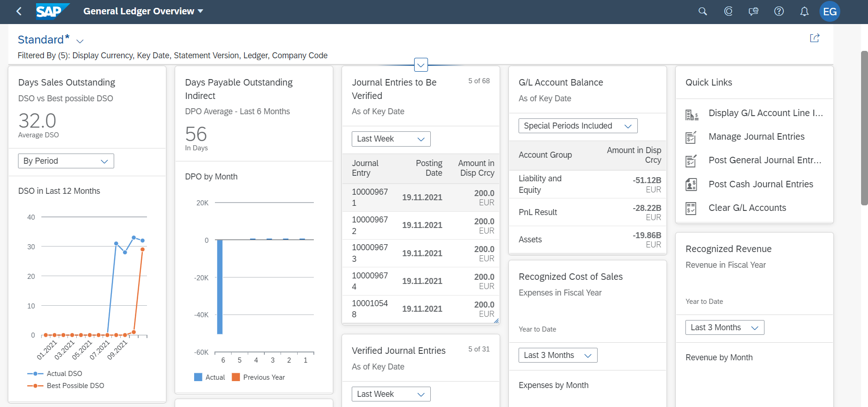Open Manage Journal Entries quick link

click(x=757, y=136)
